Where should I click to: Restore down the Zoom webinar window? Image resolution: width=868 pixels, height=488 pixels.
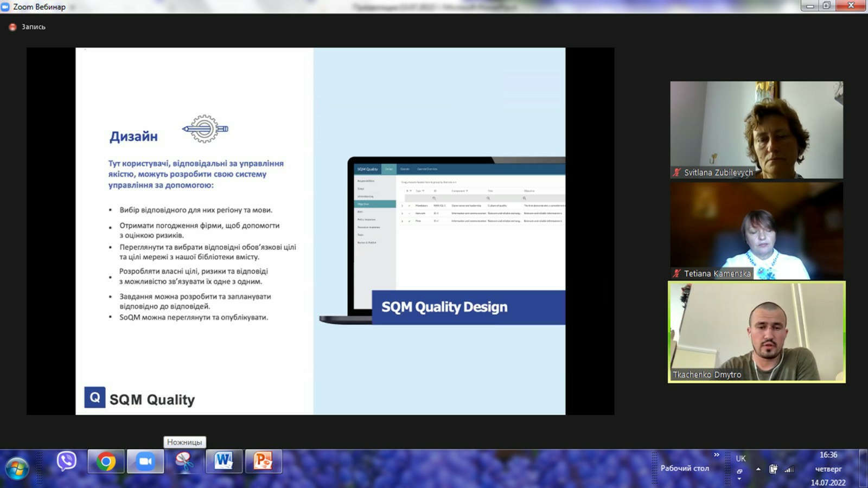(x=826, y=6)
